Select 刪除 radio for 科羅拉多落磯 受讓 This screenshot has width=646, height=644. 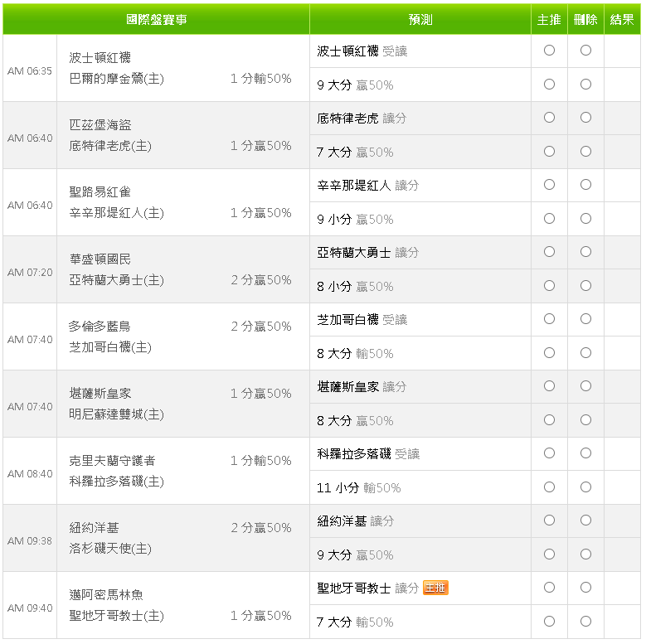pos(585,453)
